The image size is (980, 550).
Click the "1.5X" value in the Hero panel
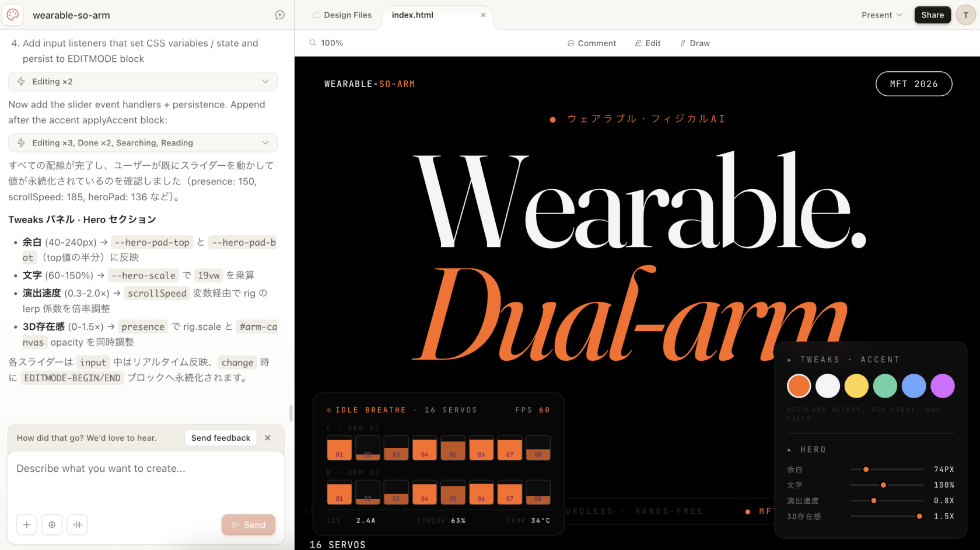(x=944, y=517)
